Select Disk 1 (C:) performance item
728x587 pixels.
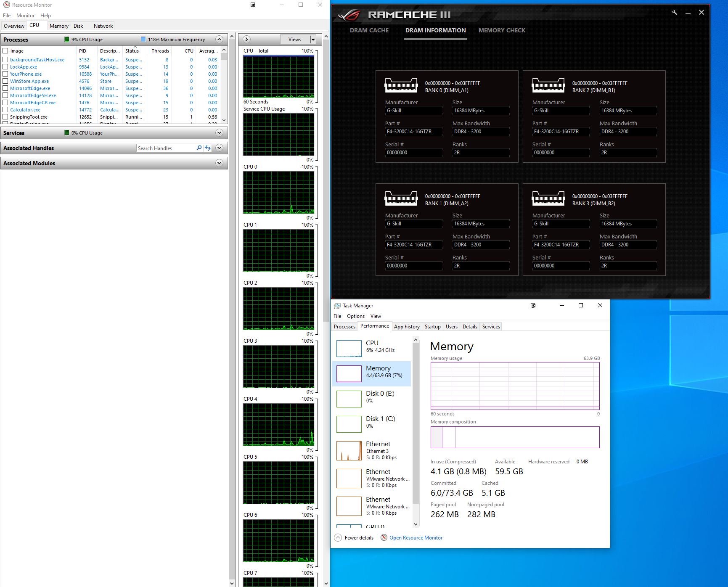pyautogui.click(x=371, y=424)
